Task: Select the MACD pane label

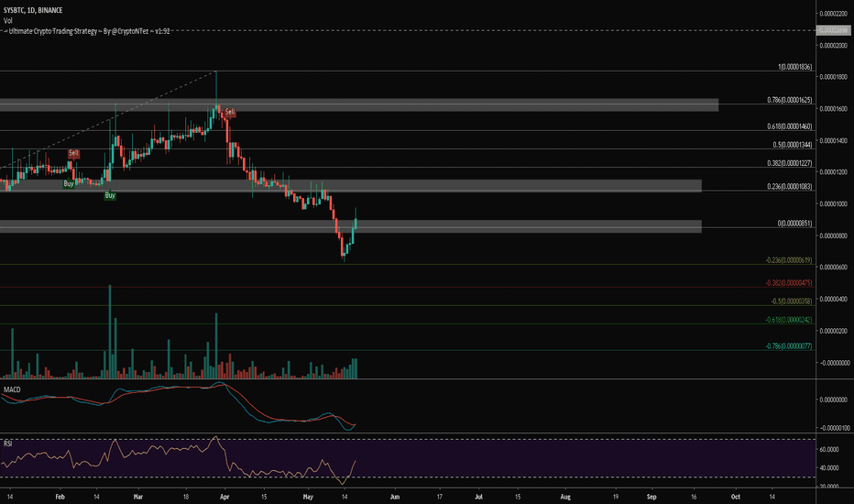Action: pos(12,389)
